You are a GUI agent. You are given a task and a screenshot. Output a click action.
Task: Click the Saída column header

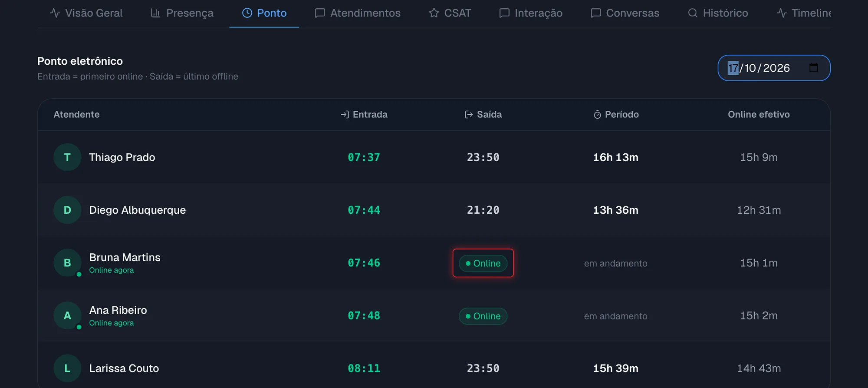pos(483,114)
